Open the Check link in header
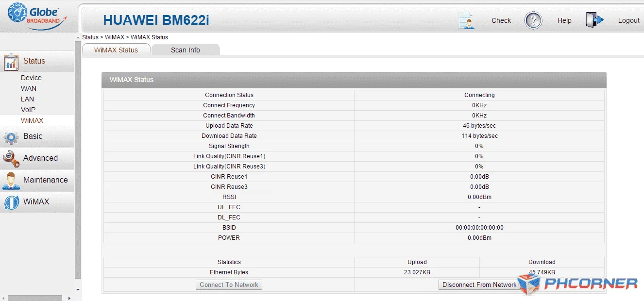Image resolution: width=644 pixels, height=301 pixels. (x=501, y=20)
